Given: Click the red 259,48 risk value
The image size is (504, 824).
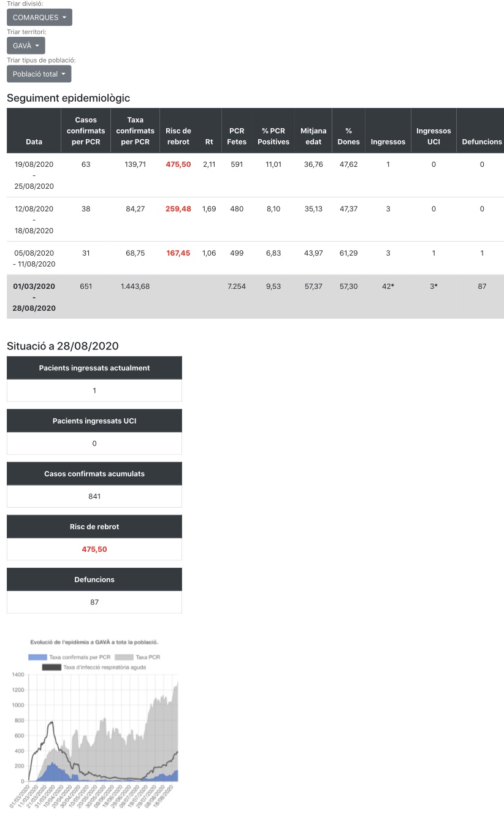Looking at the screenshot, I should (178, 208).
